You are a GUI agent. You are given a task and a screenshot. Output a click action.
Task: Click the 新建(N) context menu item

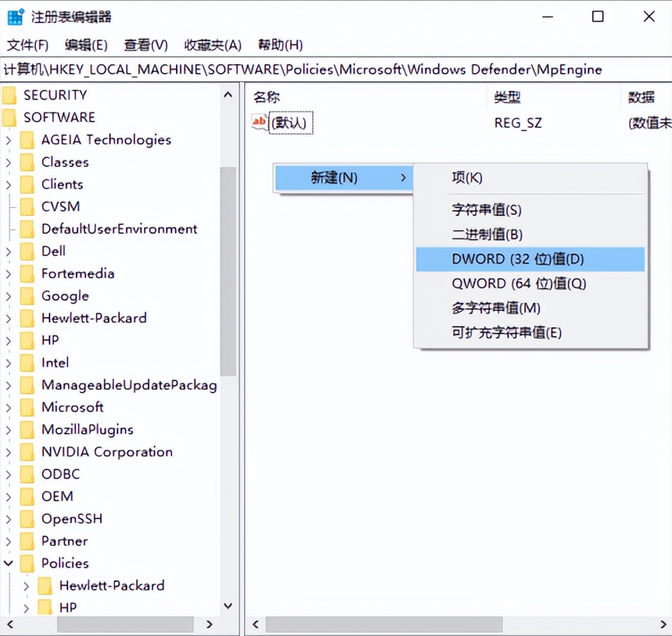click(344, 177)
